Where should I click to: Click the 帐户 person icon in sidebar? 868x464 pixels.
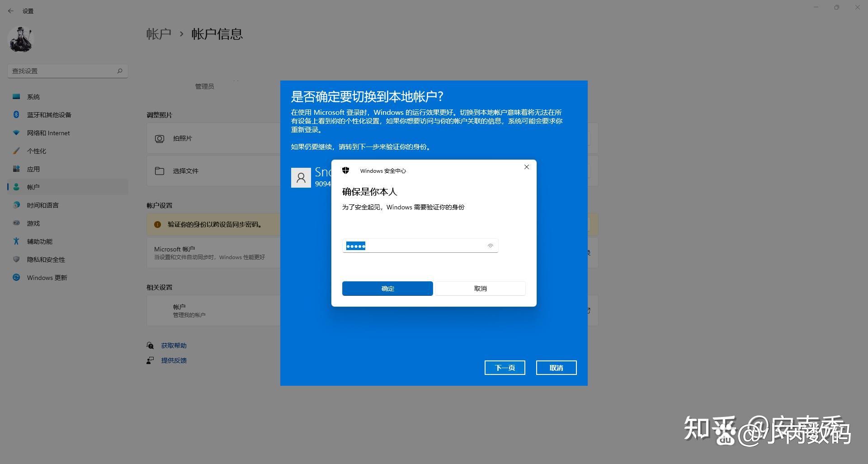[x=16, y=187]
